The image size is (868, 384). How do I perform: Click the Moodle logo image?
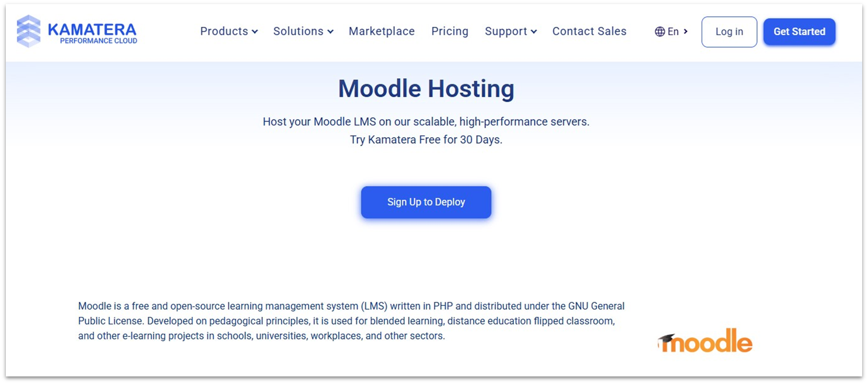click(705, 340)
